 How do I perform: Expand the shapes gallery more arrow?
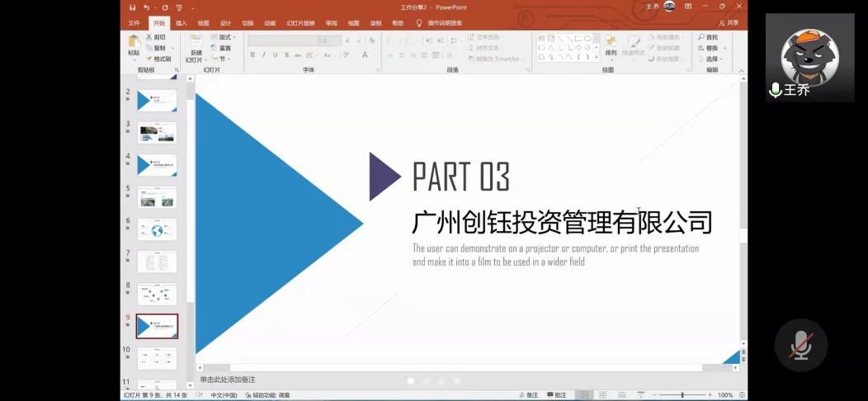pyautogui.click(x=597, y=56)
